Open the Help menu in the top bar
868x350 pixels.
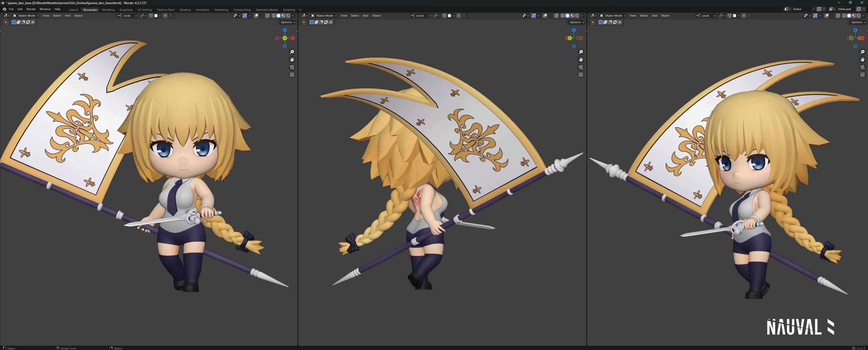pos(57,9)
